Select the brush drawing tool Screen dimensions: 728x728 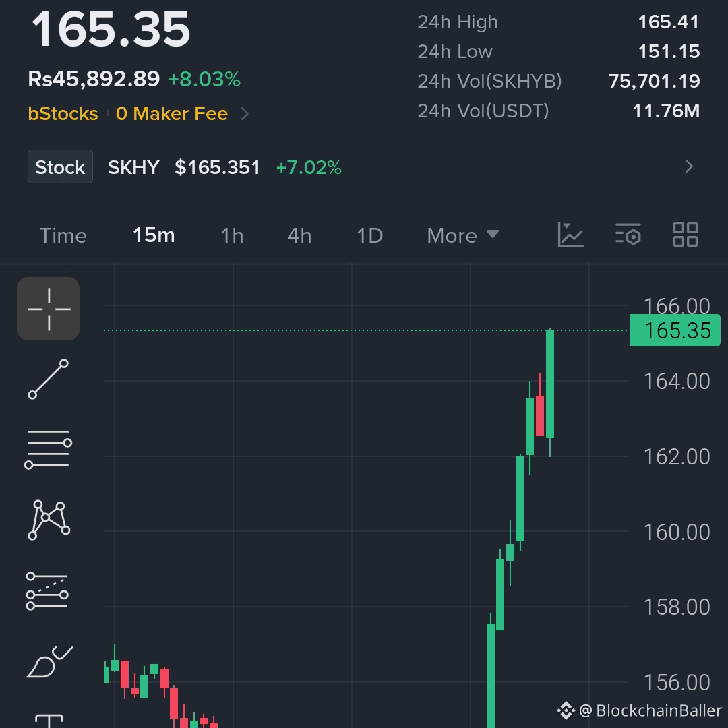pyautogui.click(x=50, y=662)
